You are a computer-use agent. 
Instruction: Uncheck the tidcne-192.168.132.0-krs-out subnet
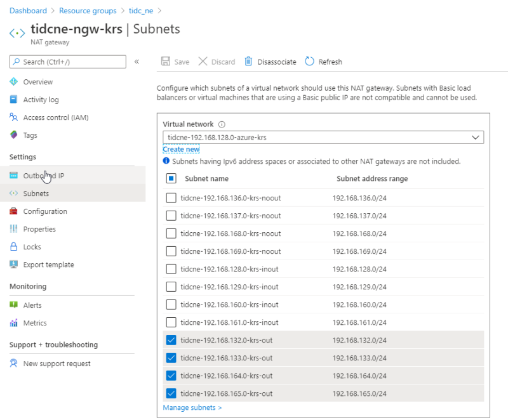pos(171,340)
